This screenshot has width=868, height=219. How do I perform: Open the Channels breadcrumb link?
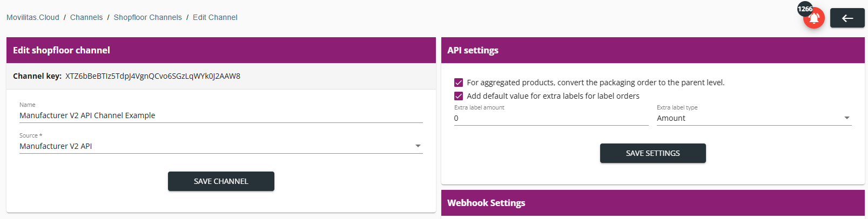click(86, 17)
